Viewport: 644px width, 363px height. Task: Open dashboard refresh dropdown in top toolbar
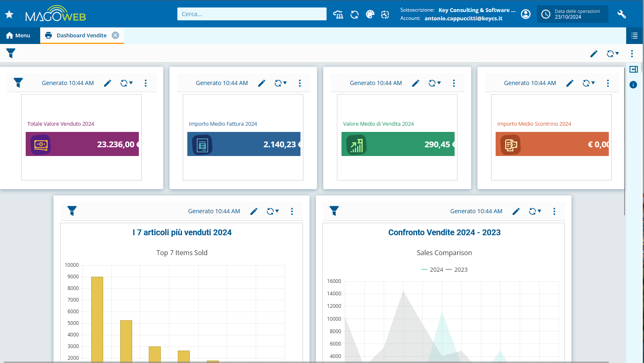pyautogui.click(x=613, y=54)
